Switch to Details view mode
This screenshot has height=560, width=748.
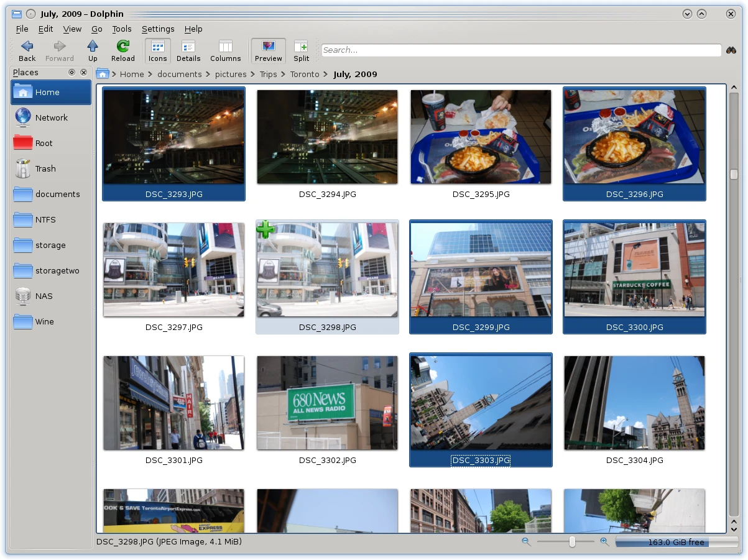[188, 51]
